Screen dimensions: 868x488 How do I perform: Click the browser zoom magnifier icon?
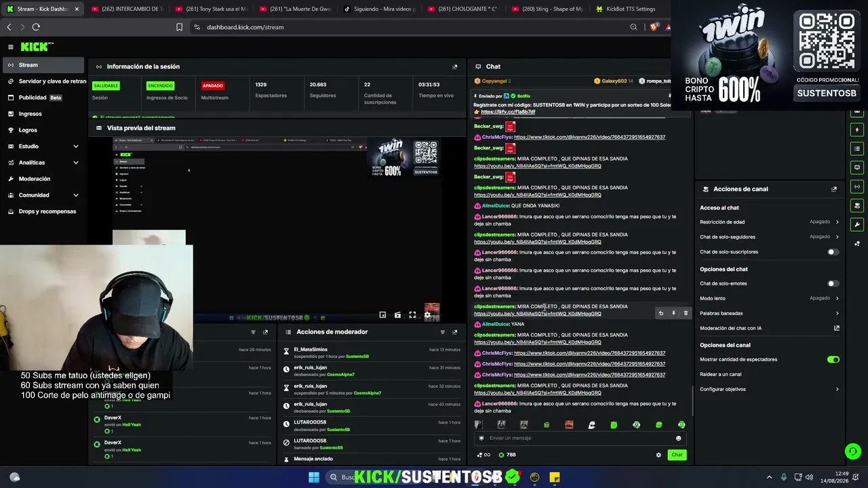point(633,27)
